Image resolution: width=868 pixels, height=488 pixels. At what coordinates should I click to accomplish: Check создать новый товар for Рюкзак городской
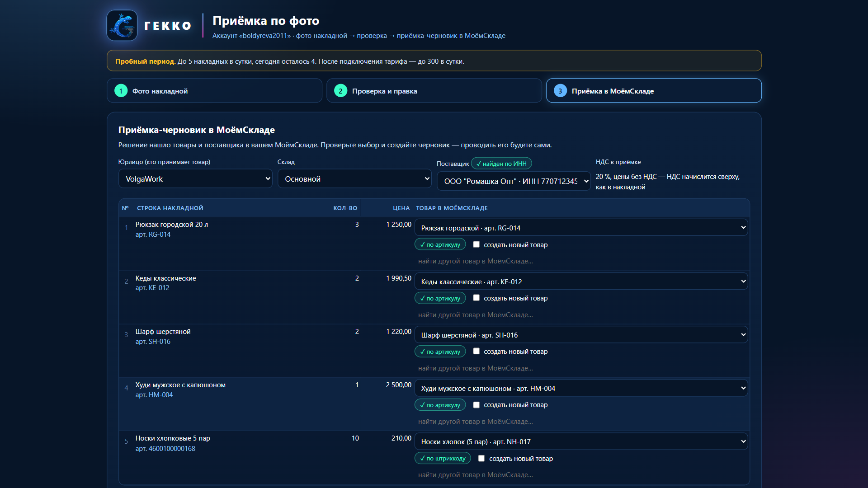coord(476,244)
